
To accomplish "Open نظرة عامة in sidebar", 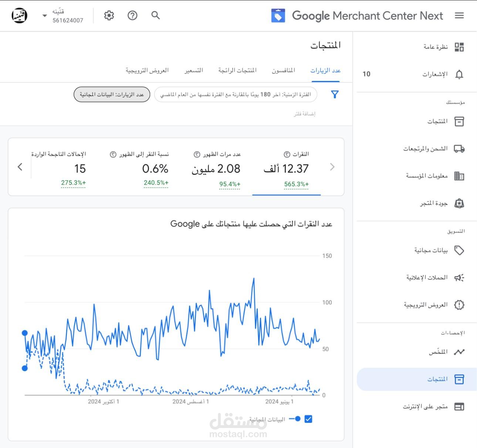I will pos(436,47).
